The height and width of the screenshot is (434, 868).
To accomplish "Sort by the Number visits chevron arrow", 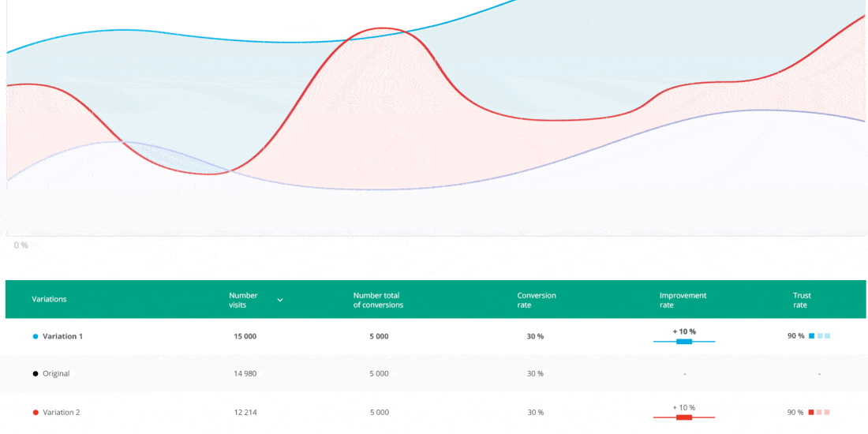I will [280, 300].
